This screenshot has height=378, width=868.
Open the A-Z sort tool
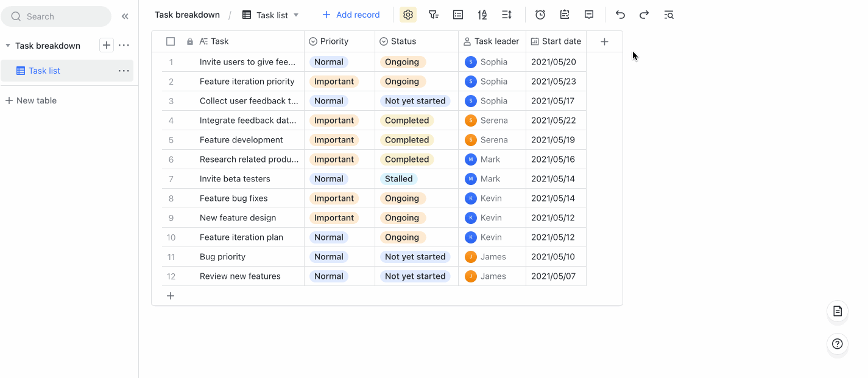pos(482,14)
